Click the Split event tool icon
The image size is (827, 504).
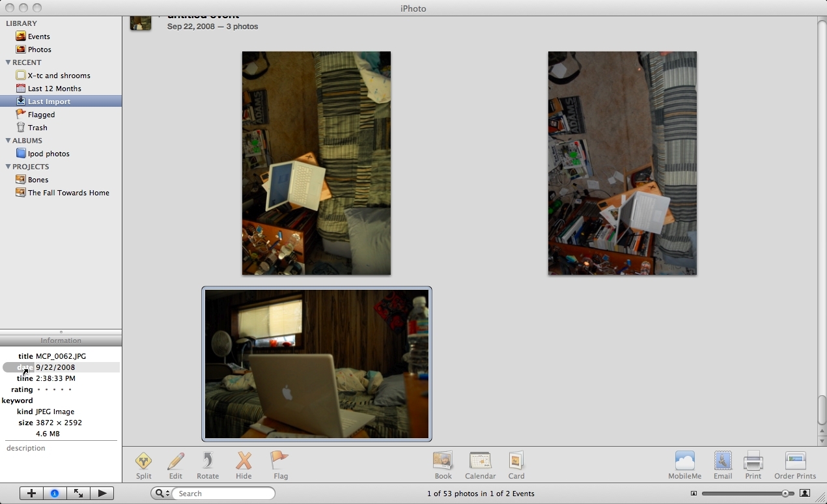point(144,462)
